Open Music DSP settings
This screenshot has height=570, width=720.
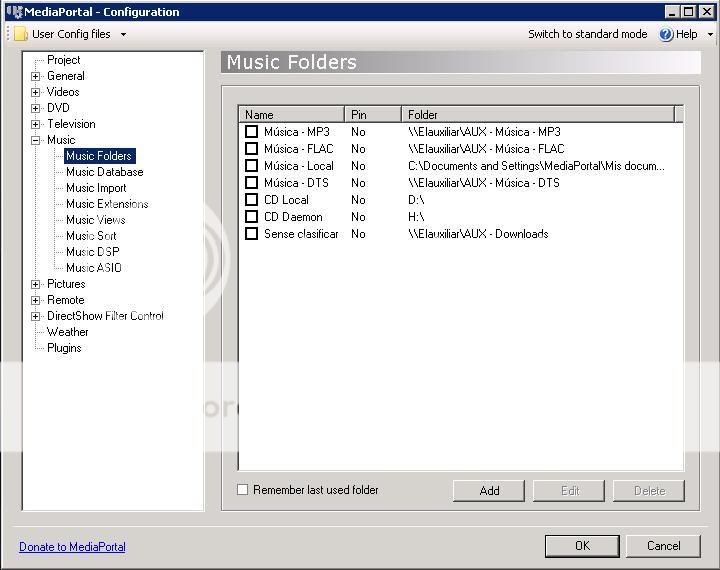(93, 252)
